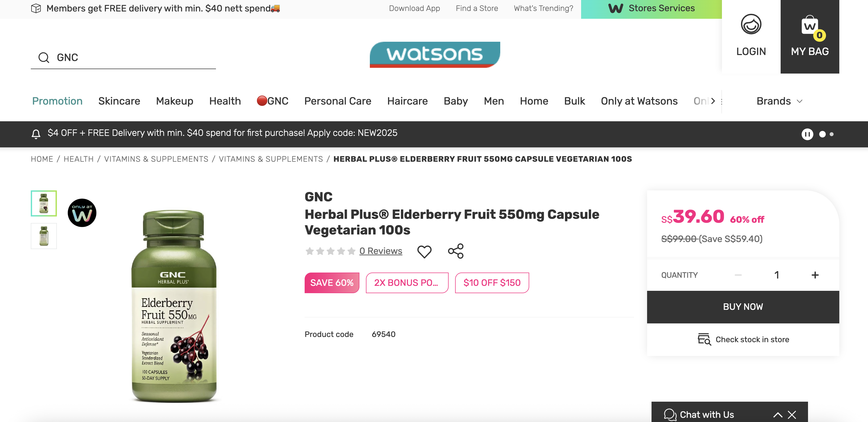Open the Skincare category menu
This screenshot has height=422, width=868.
tap(119, 101)
